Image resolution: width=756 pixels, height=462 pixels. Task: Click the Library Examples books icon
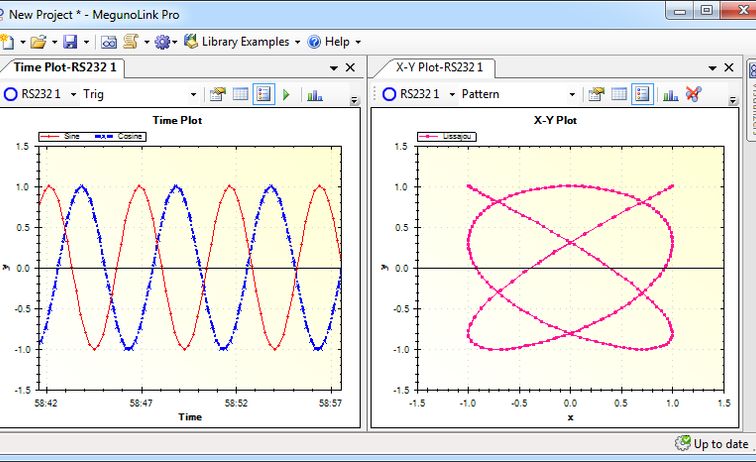191,41
